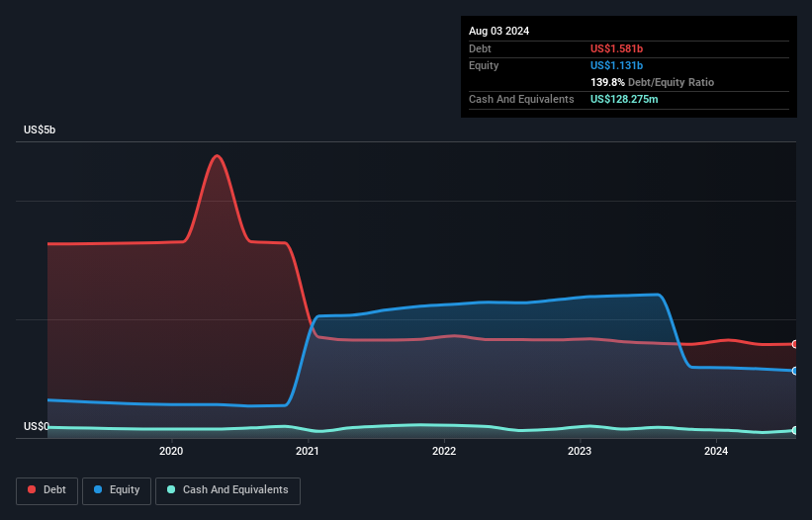Viewport: 812px width, 520px height.
Task: Click the US$0 y-axis label
Action: [x=37, y=426]
